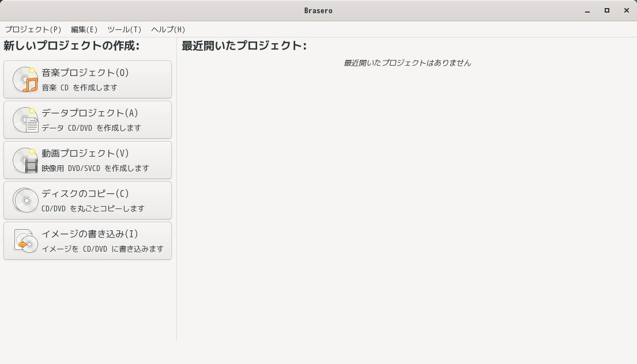
Task: Start a new 音楽プロジェクト
Action: (88, 79)
